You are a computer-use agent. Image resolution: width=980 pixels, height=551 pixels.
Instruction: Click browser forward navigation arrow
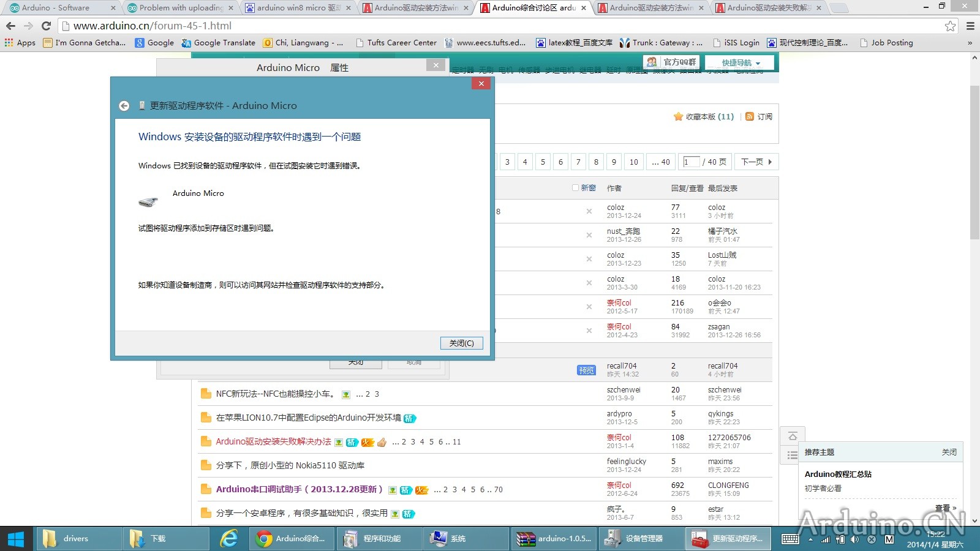28,26
